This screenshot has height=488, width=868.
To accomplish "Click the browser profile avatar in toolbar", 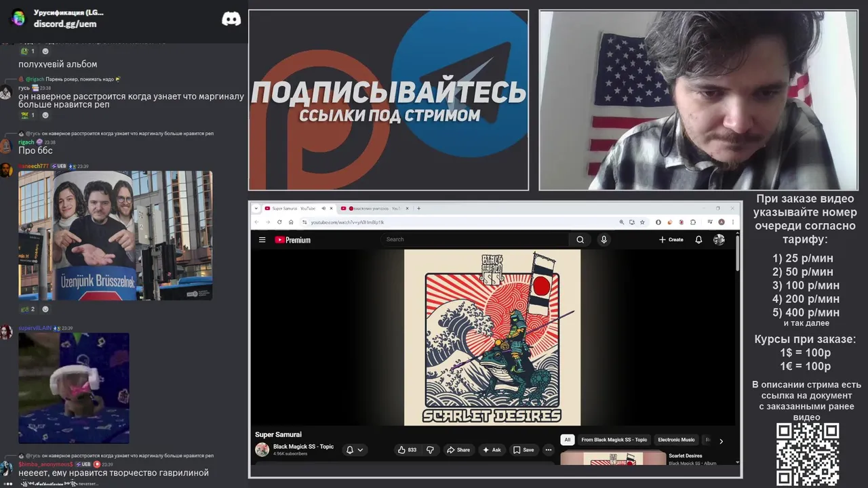I will (722, 222).
